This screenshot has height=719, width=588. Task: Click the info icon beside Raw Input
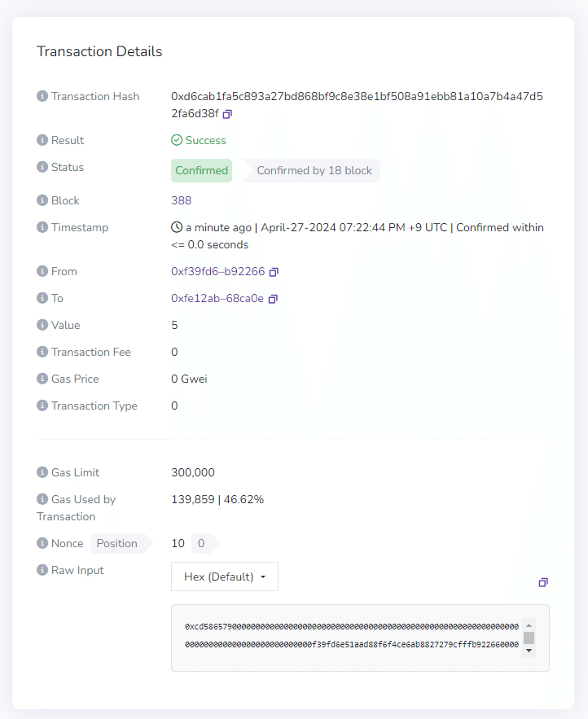click(42, 570)
